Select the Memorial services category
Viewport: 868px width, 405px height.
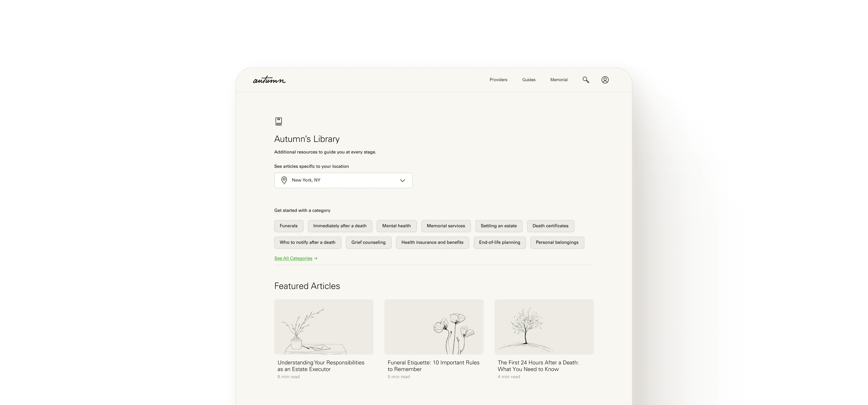pos(446,226)
